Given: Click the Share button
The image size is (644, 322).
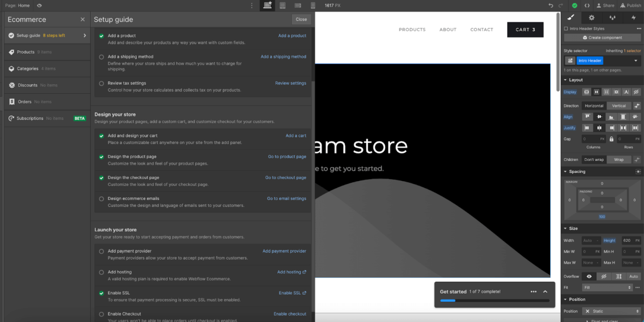Looking at the screenshot, I should tap(605, 5).
